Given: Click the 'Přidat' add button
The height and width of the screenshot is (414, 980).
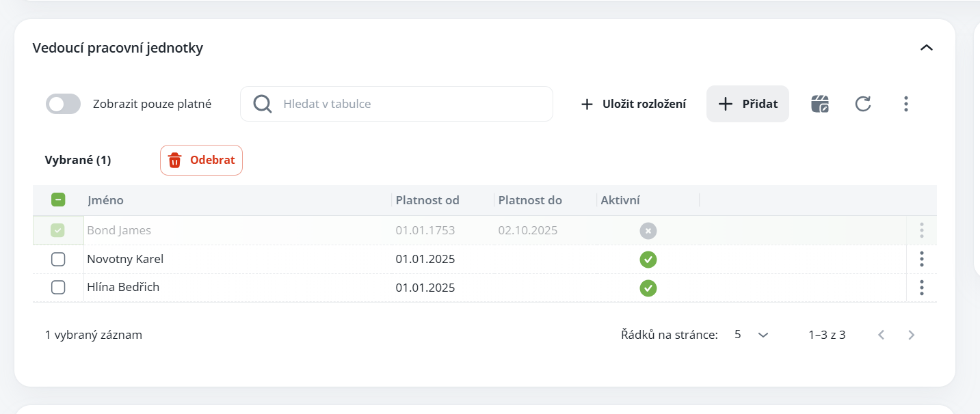Looking at the screenshot, I should tap(747, 104).
